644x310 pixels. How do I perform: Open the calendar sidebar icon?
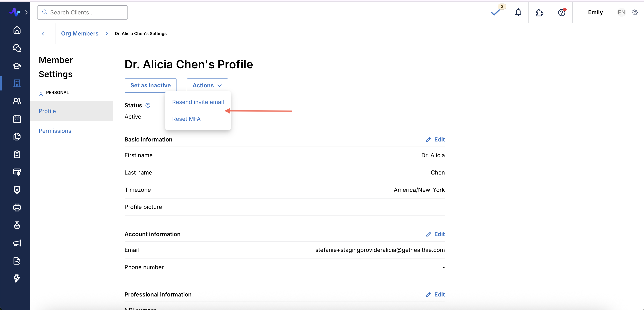[17, 119]
